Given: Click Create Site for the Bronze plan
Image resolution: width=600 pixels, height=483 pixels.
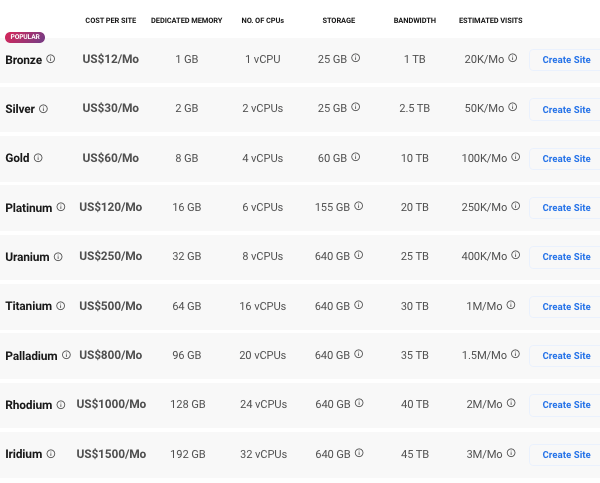Looking at the screenshot, I should click(566, 60).
